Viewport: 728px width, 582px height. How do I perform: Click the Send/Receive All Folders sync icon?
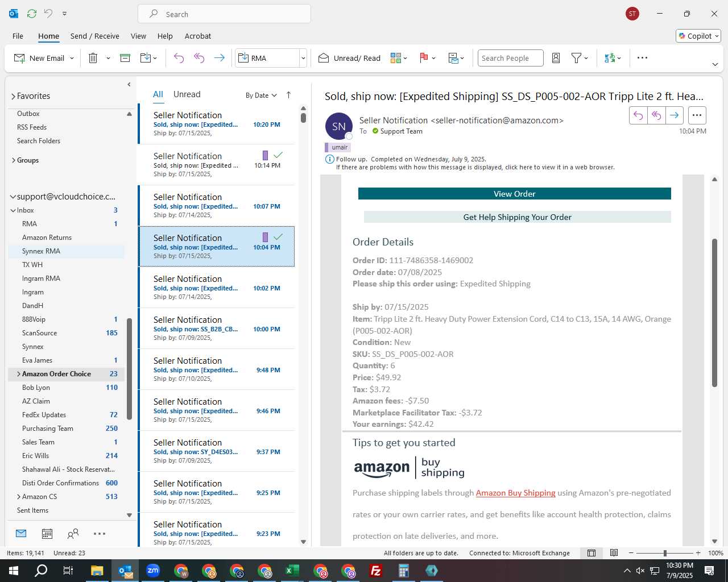[x=32, y=14]
